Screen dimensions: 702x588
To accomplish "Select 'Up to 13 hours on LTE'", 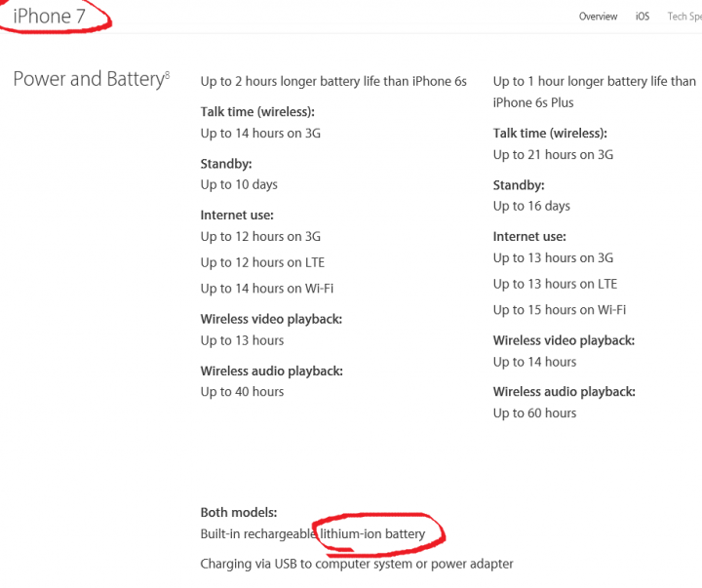I will [555, 284].
